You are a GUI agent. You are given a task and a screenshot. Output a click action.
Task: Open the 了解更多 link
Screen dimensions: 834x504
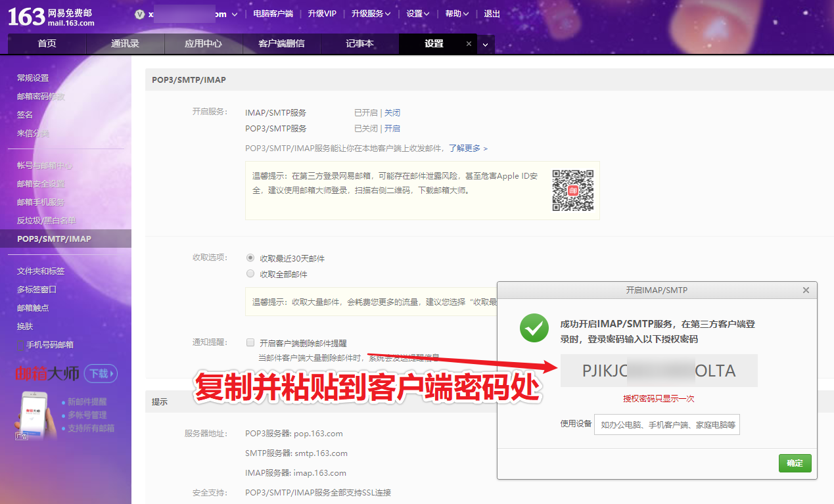[468, 149]
